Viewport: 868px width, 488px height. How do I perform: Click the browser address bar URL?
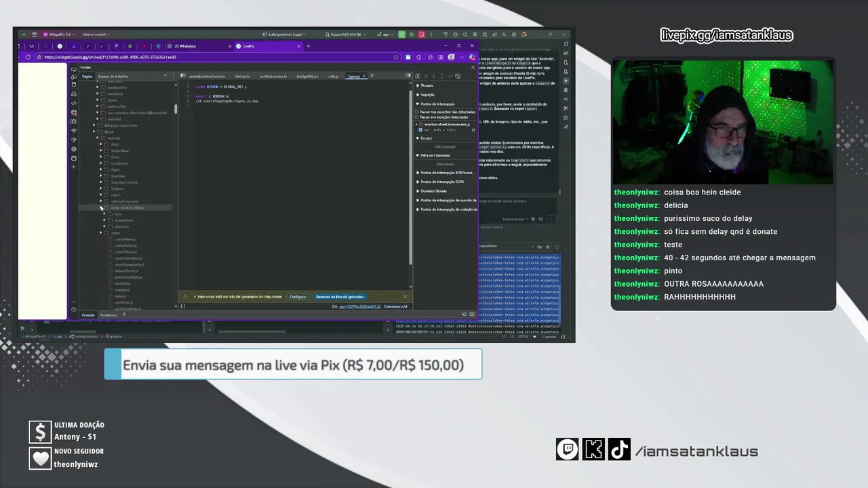111,57
